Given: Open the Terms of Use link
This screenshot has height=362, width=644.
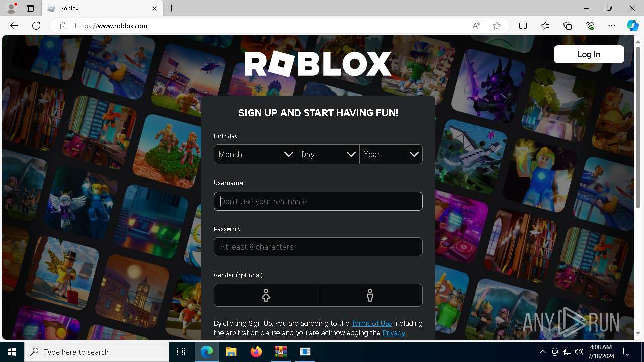Looking at the screenshot, I should click(372, 323).
